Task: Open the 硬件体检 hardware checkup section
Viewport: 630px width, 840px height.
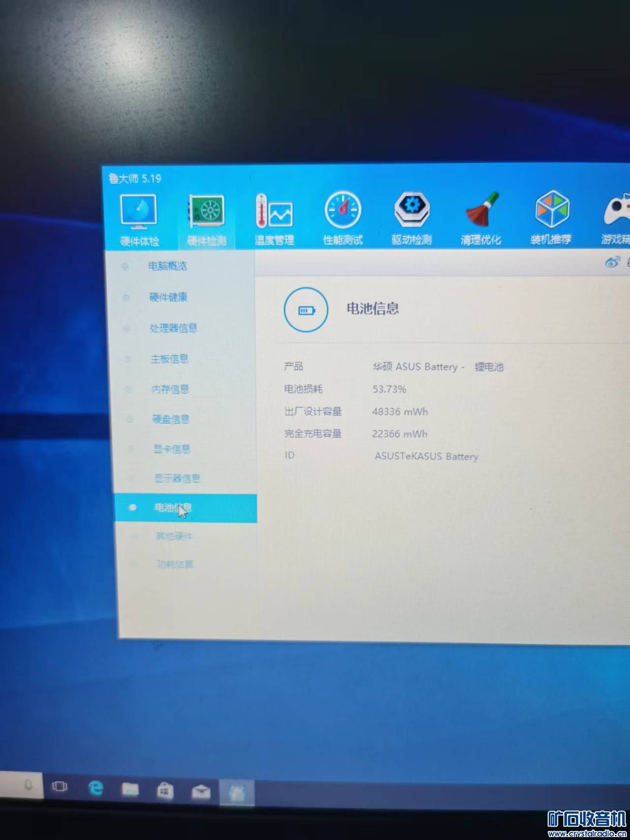Action: coord(139,220)
